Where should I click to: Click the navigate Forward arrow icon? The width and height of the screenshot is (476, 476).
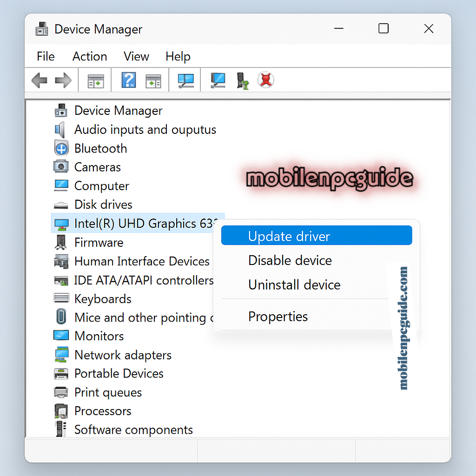(64, 79)
